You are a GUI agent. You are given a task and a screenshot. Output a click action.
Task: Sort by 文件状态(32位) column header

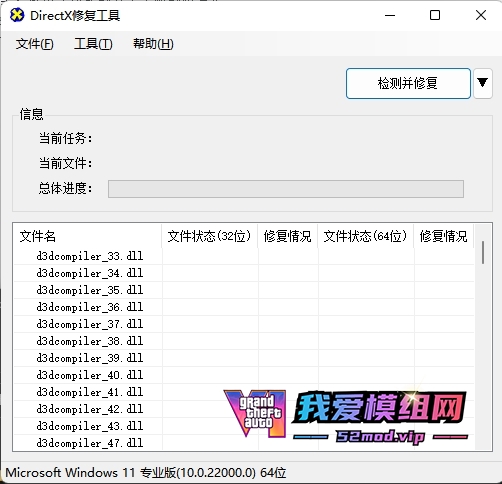210,236
